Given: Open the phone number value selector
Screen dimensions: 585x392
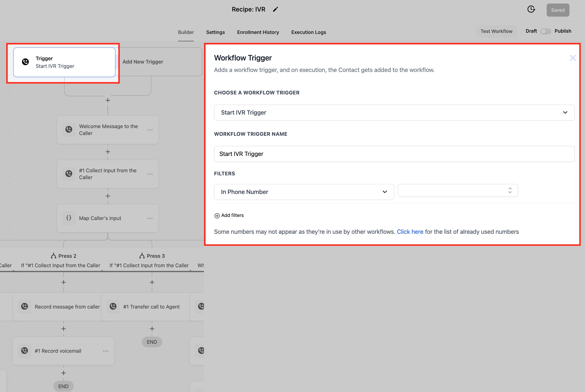Looking at the screenshot, I should click(458, 190).
